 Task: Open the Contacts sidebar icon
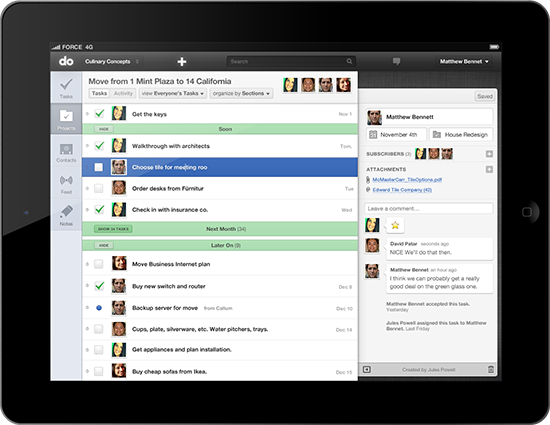click(66, 152)
